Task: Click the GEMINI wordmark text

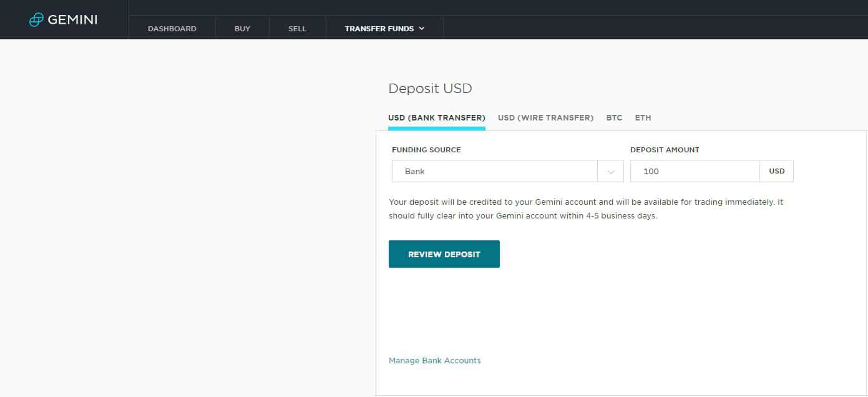Action: pos(72,20)
